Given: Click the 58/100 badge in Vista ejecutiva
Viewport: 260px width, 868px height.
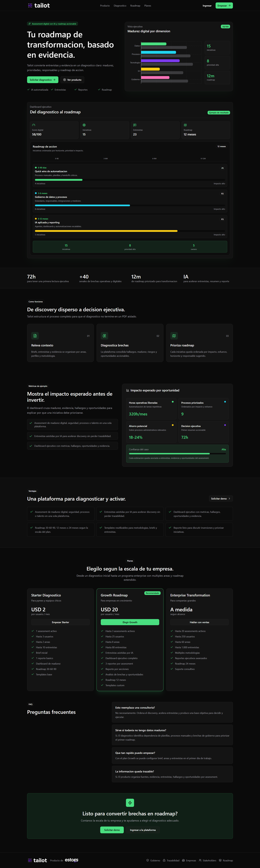Looking at the screenshot, I should pyautogui.click(x=225, y=27).
